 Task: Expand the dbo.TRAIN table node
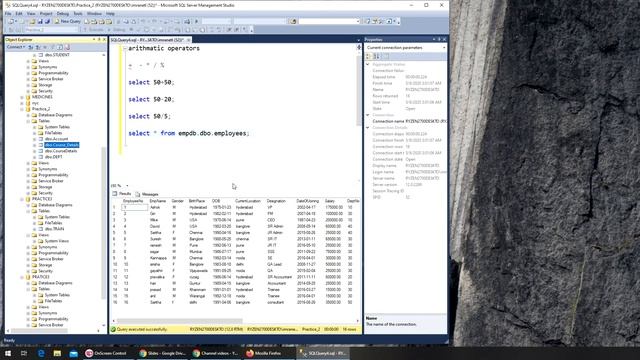34,229
